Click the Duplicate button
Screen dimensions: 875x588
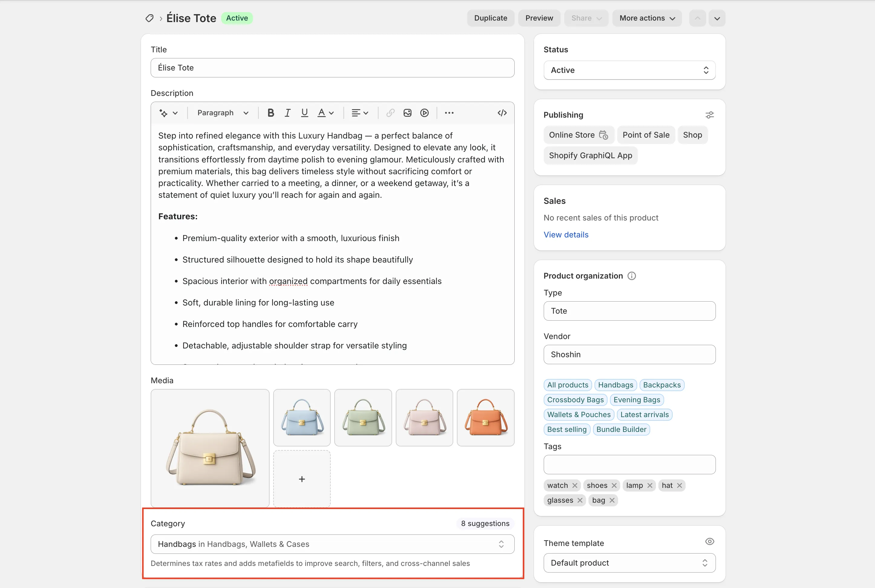490,18
